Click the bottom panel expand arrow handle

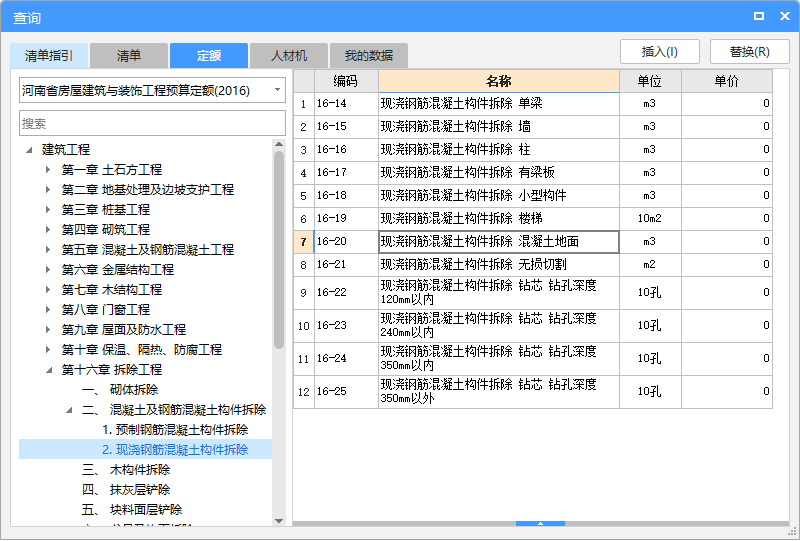(x=540, y=524)
